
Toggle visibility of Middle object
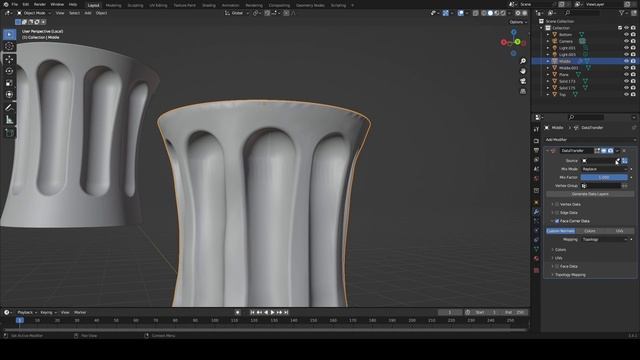pyautogui.click(x=626, y=61)
